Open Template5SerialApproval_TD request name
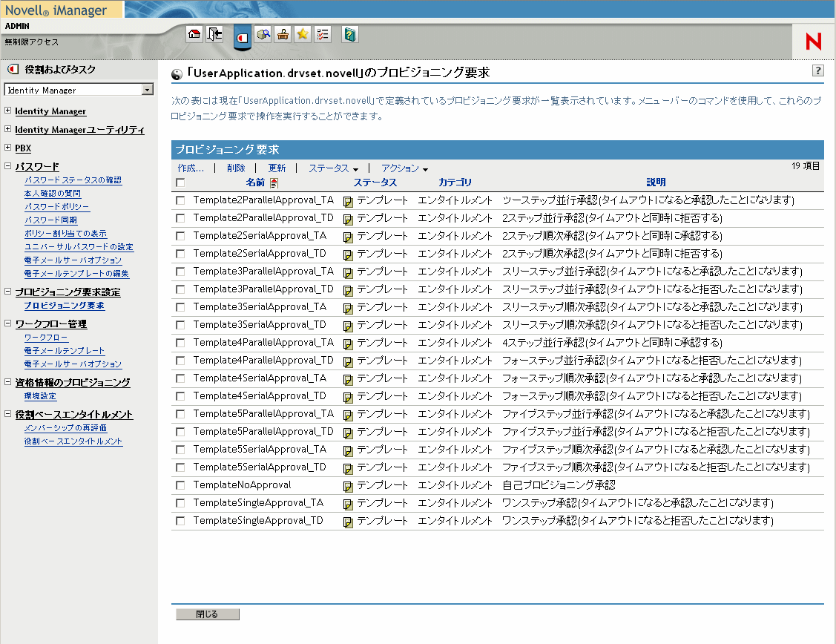 point(260,467)
